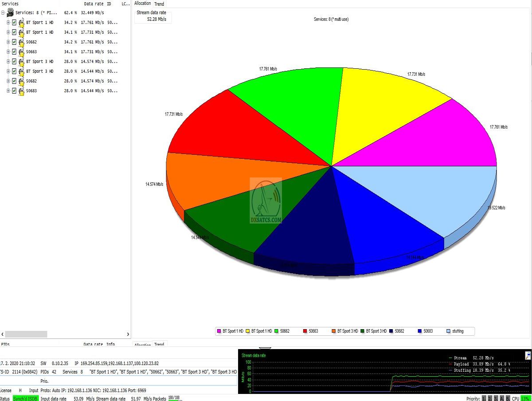Expand the 50663 service tree node
Viewport: 532px width, 401px height.
[8, 52]
